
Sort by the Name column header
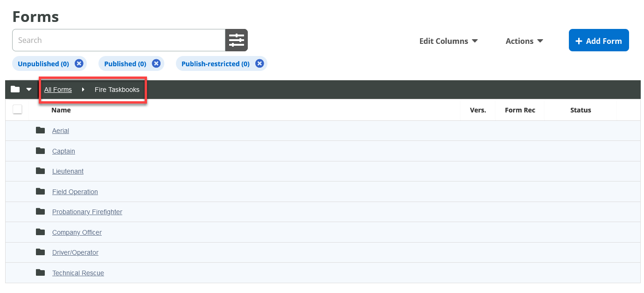click(61, 110)
